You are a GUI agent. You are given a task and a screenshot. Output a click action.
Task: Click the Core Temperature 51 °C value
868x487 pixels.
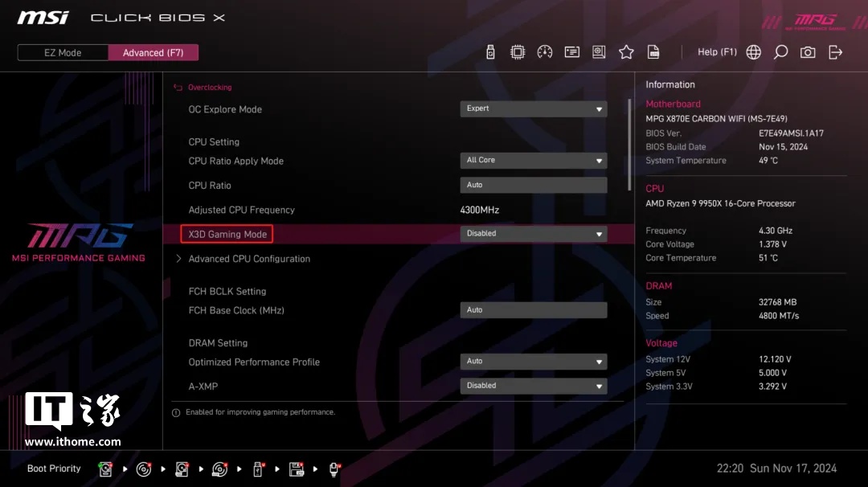[768, 258]
